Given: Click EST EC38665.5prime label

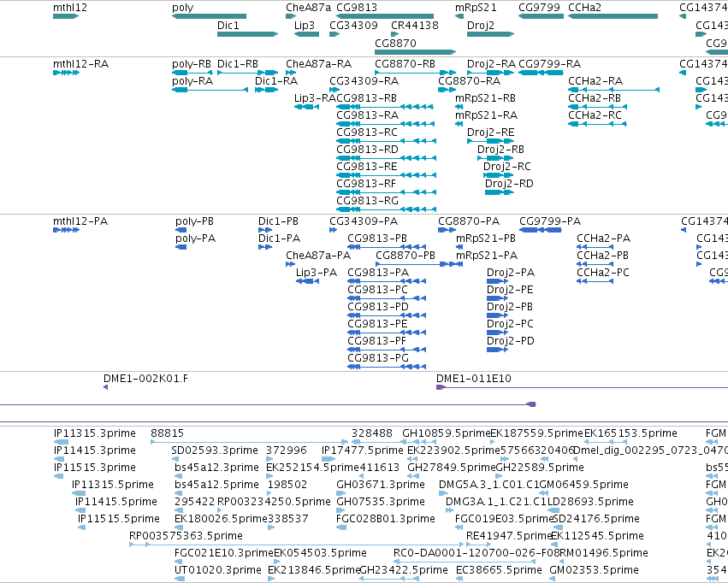Looking at the screenshot, I should (x=499, y=569).
